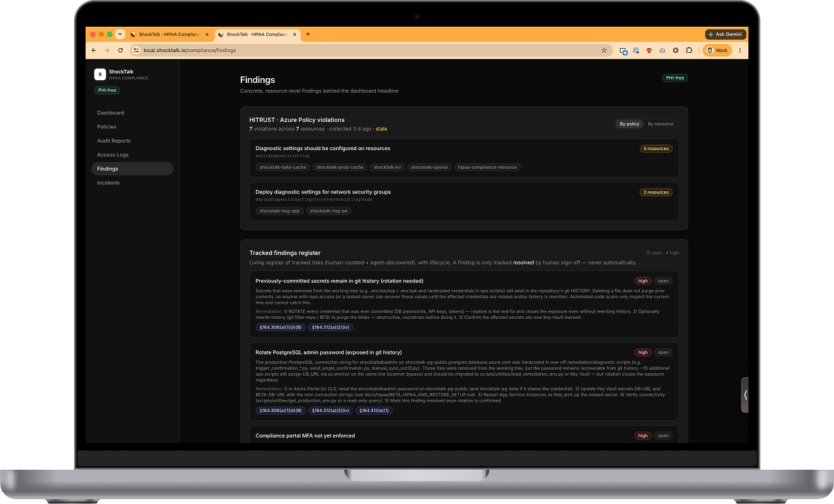Image resolution: width=834 pixels, height=504 pixels.
Task: Click the shocktalk-nsg-app resource chip
Action: 280,211
